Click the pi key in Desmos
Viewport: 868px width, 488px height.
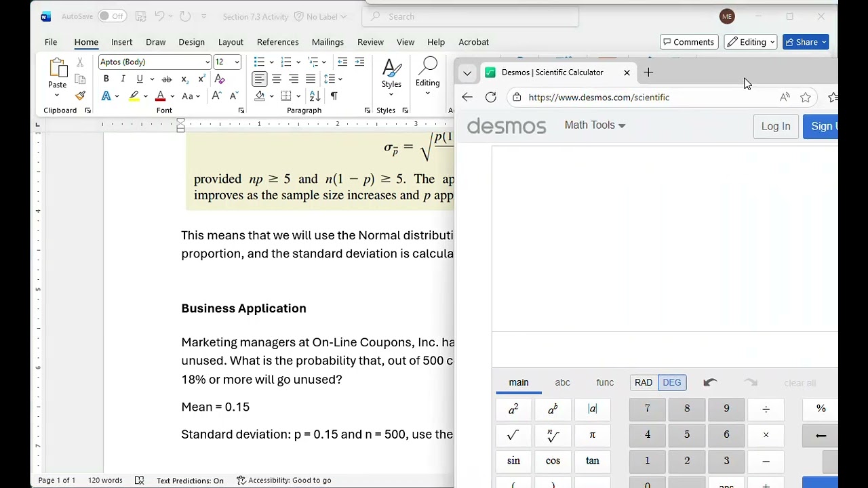[x=593, y=435]
